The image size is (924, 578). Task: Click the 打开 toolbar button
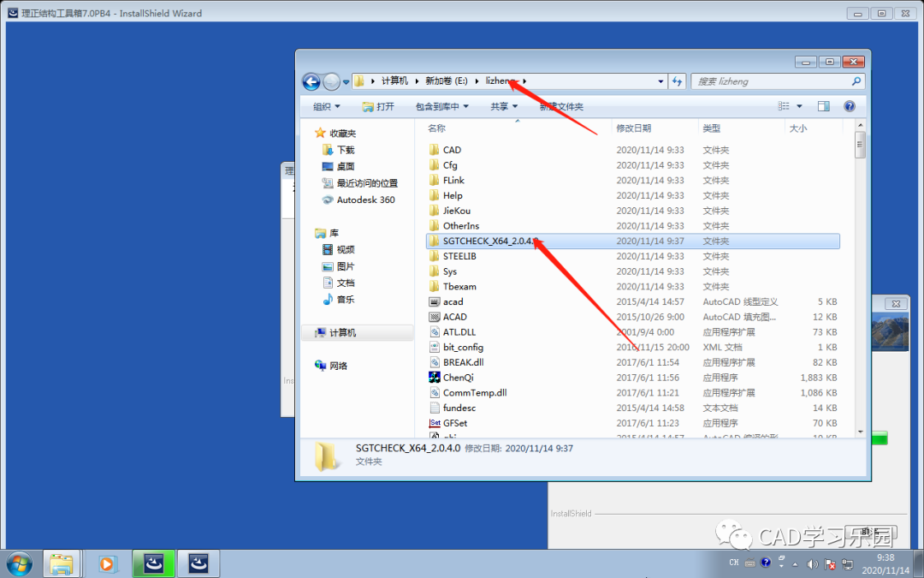click(378, 107)
